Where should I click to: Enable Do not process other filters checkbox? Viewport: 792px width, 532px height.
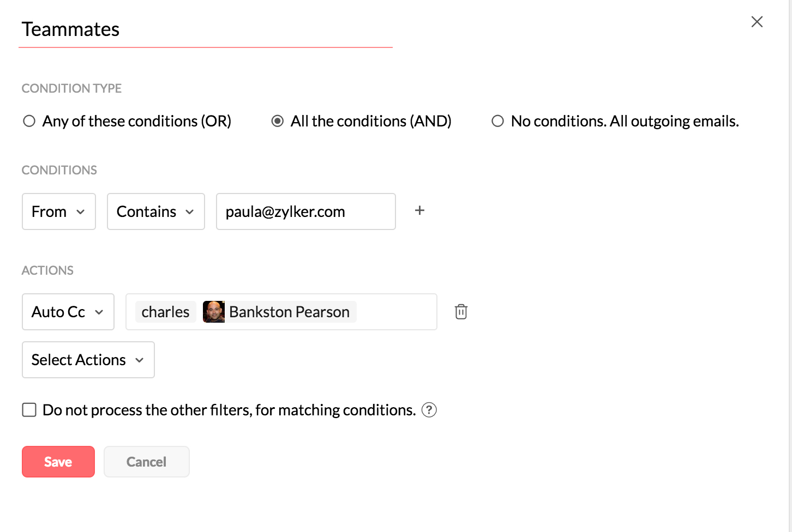(29, 410)
